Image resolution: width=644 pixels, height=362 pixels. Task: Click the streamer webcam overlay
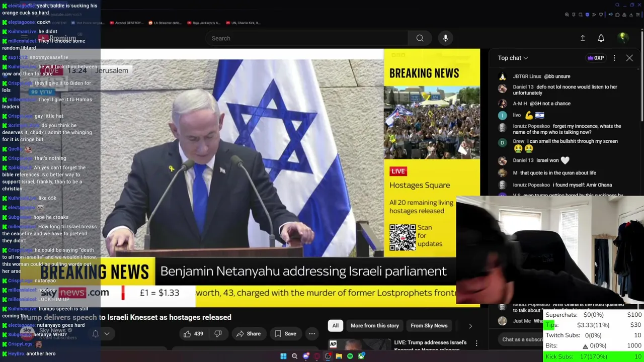(550, 250)
